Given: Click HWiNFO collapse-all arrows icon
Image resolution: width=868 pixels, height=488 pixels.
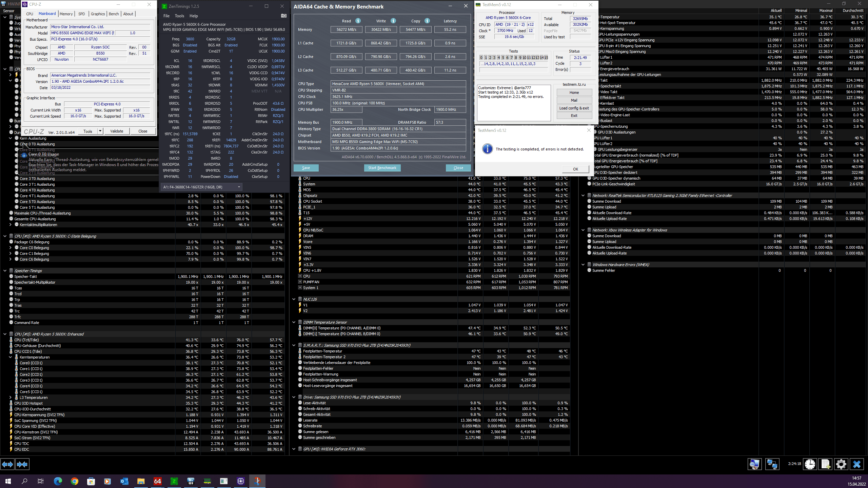Looking at the screenshot, I should point(22,464).
